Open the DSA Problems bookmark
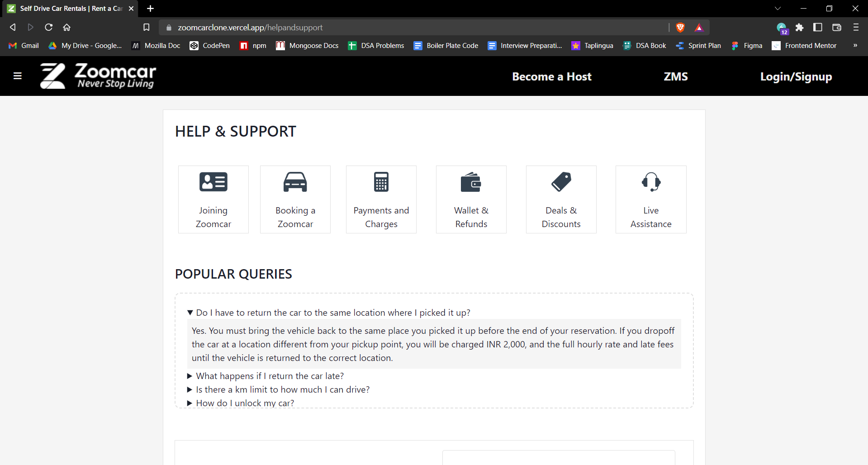Viewport: 868px width, 465px height. click(x=376, y=45)
